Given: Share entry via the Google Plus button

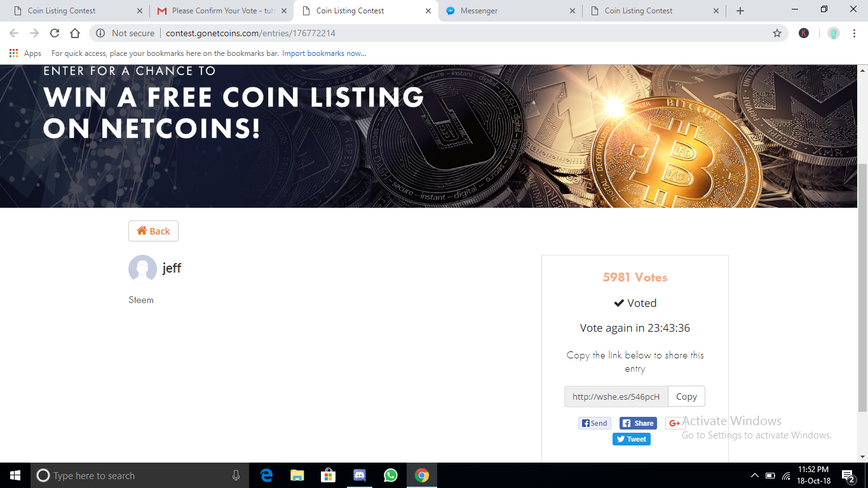Looking at the screenshot, I should (x=674, y=423).
